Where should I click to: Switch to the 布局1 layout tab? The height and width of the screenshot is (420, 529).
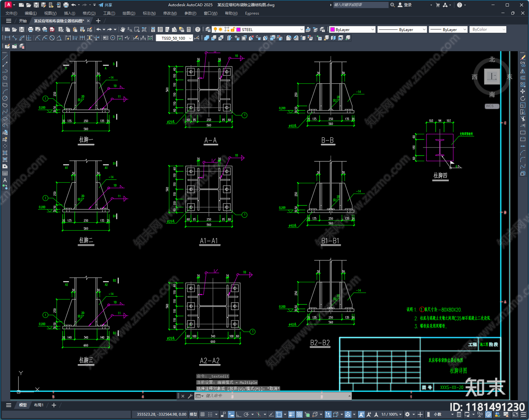pos(39,405)
